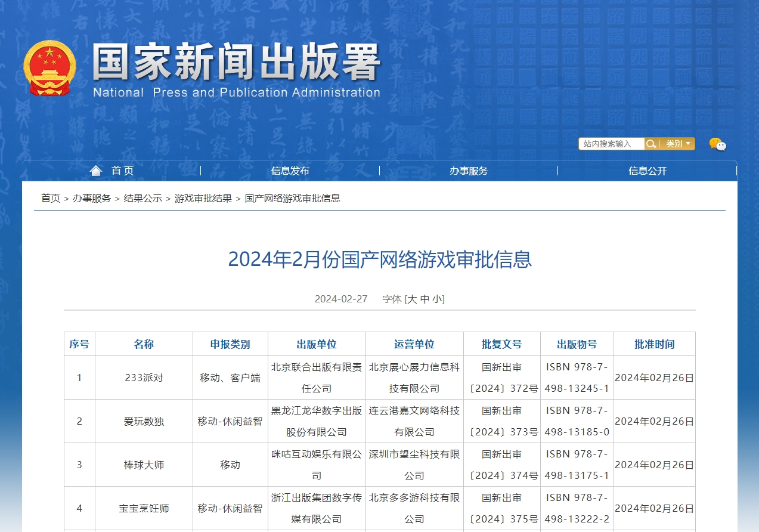
Task: Set font size to 大
Action: pos(412,299)
